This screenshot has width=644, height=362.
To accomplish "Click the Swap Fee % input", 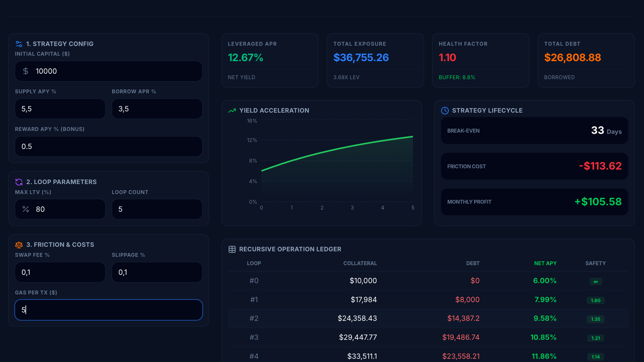I will pos(60,272).
